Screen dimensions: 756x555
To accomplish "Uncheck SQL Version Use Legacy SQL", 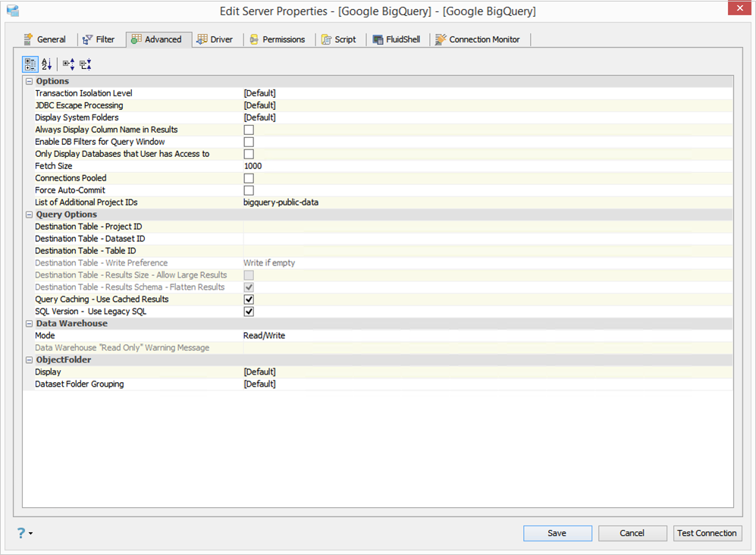I will [x=249, y=311].
